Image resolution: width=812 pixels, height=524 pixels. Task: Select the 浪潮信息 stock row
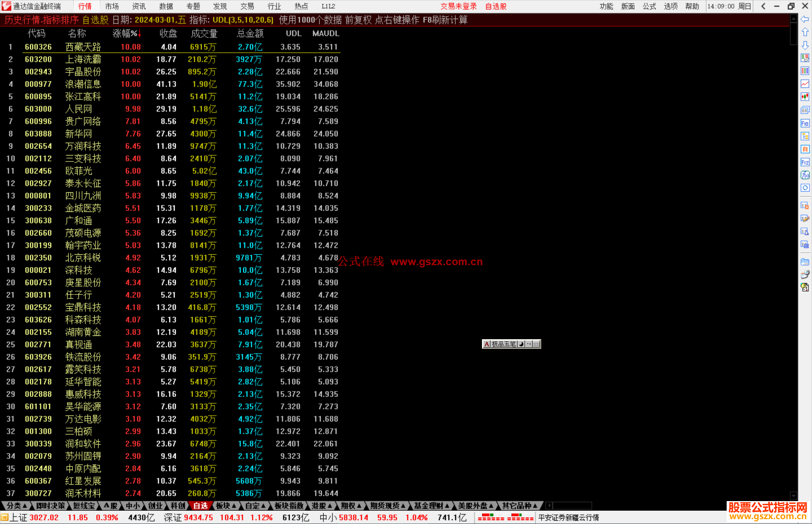tap(83, 84)
